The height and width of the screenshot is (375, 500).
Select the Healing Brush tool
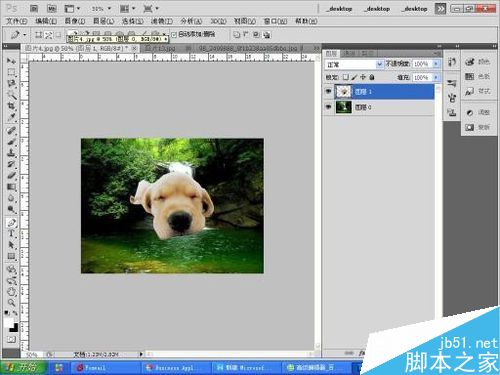click(11, 131)
